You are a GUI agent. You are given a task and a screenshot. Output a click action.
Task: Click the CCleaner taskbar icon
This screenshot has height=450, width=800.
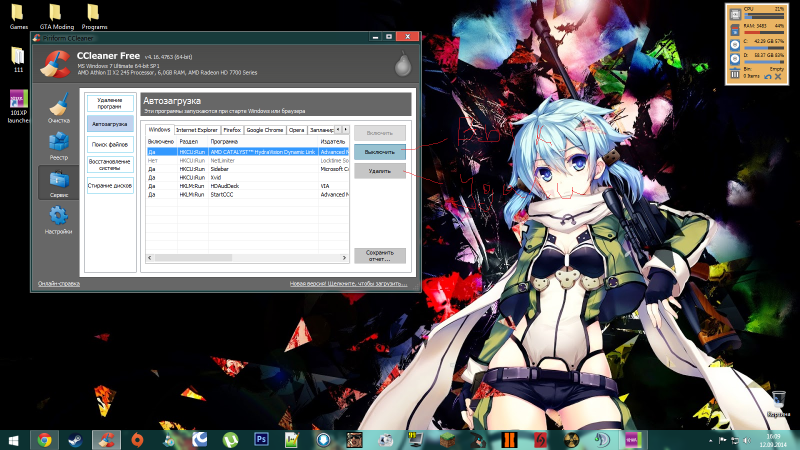click(107, 440)
